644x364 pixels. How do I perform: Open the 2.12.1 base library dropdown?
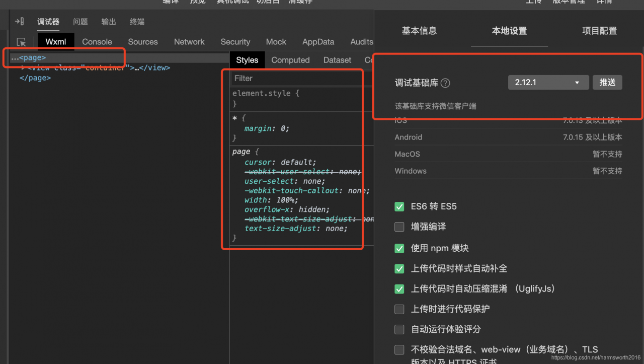point(548,83)
